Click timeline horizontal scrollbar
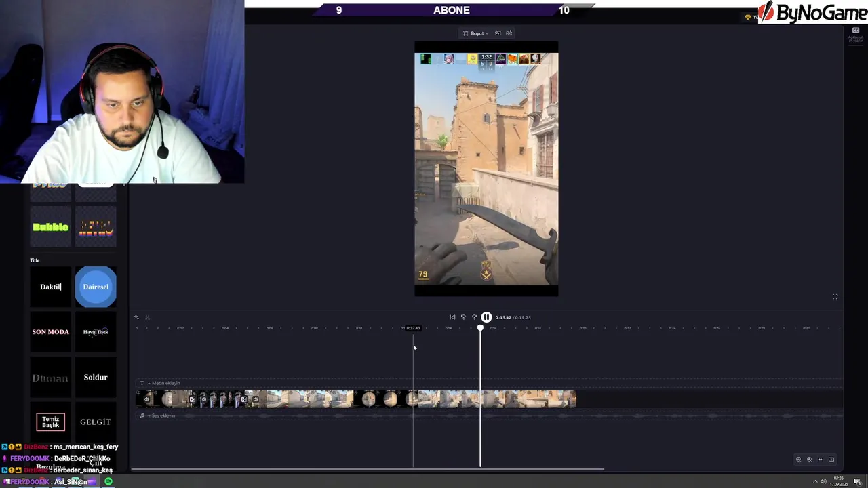This screenshot has width=868, height=488. pos(367,469)
